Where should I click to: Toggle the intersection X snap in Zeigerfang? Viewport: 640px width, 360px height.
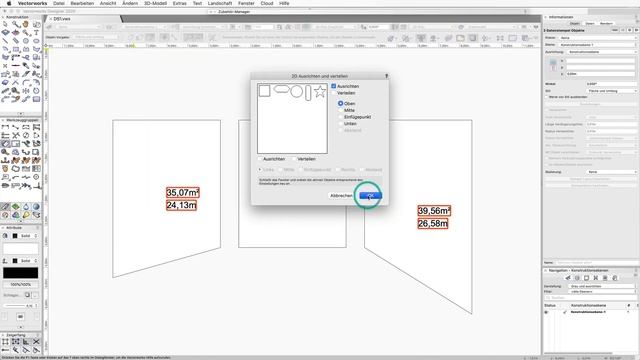pos(36,342)
